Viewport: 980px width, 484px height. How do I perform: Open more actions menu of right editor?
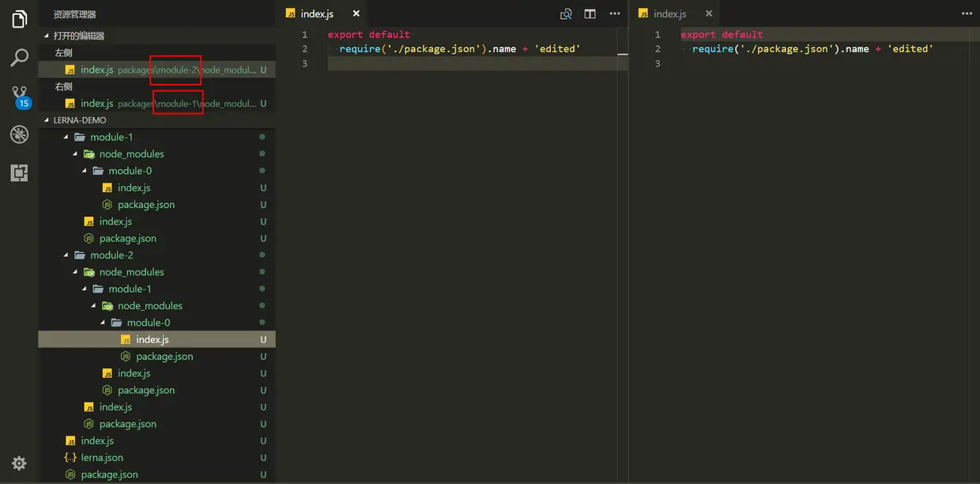coord(967,13)
